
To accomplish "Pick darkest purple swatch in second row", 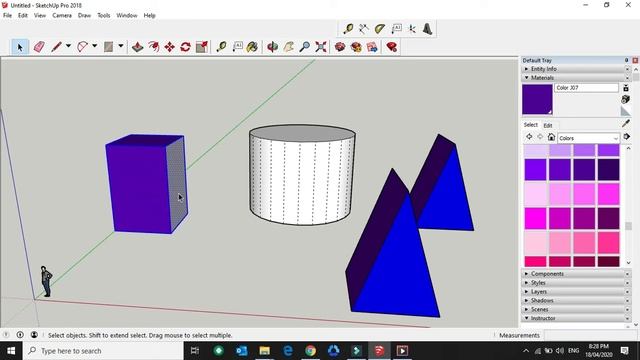I will [609, 170].
